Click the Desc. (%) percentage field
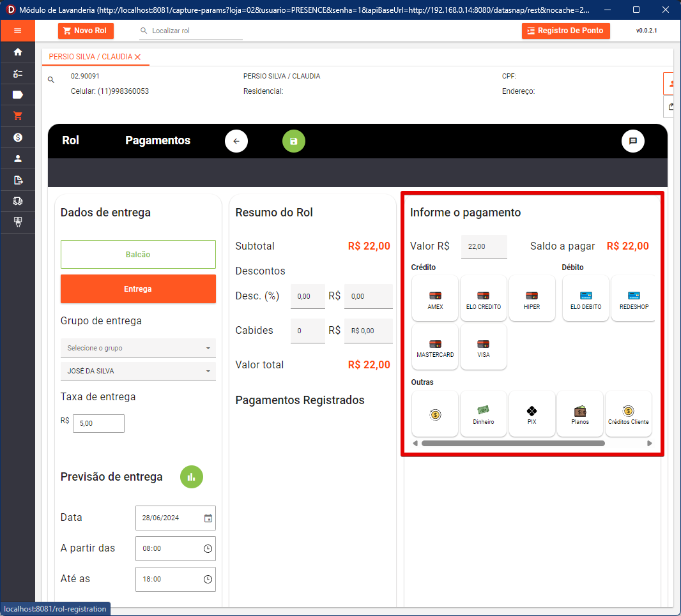Screen dimensions: 681x616 coord(307,296)
